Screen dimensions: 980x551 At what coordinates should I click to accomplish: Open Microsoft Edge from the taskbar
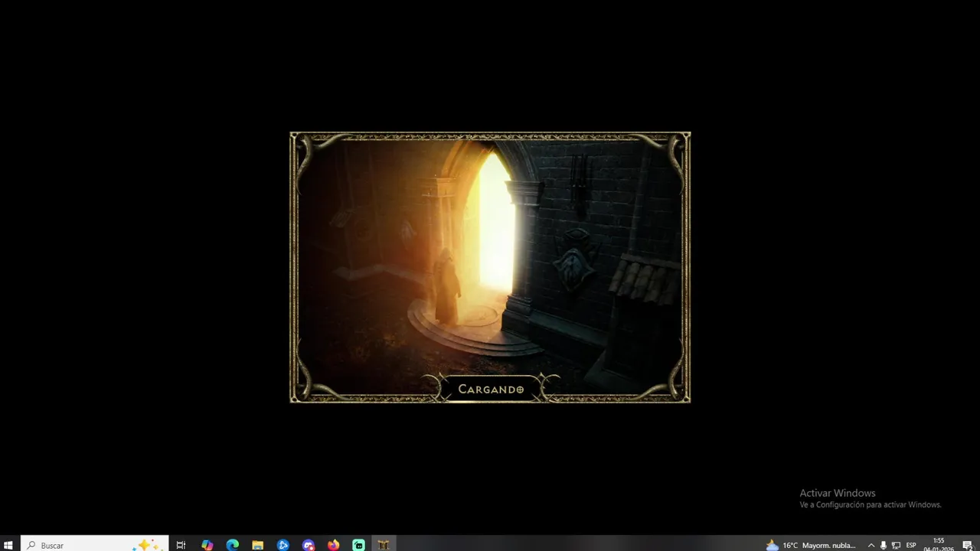(233, 545)
